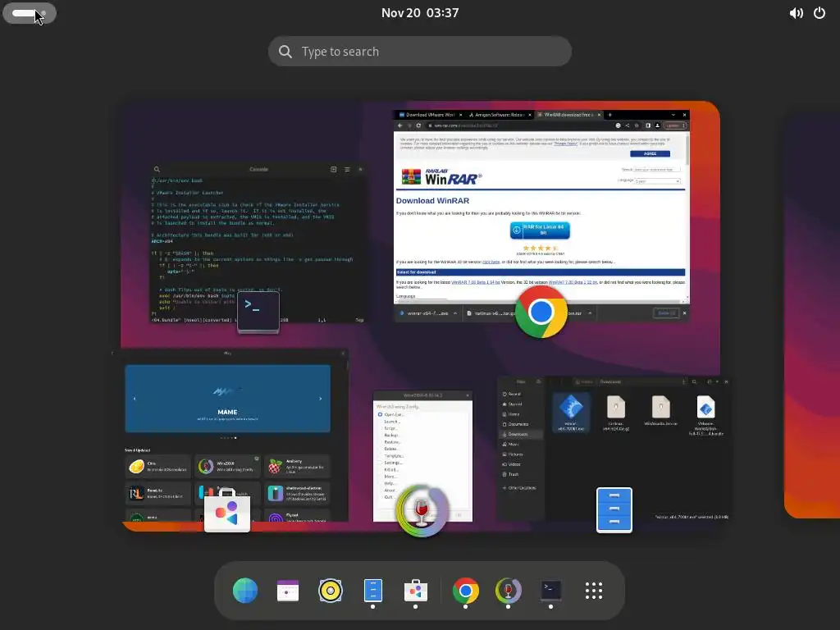
Task: Open Chrome tab search dropdown arrow
Action: pyautogui.click(x=673, y=115)
